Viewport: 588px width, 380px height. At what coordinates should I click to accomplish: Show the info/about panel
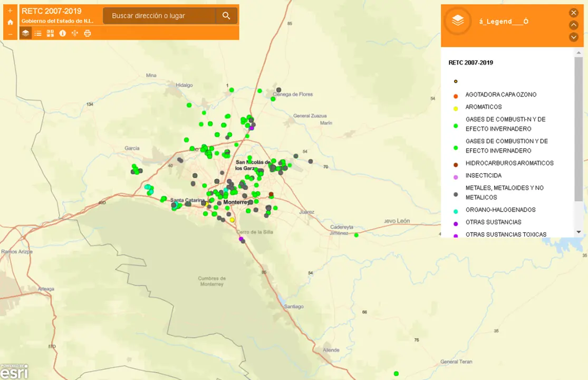63,33
